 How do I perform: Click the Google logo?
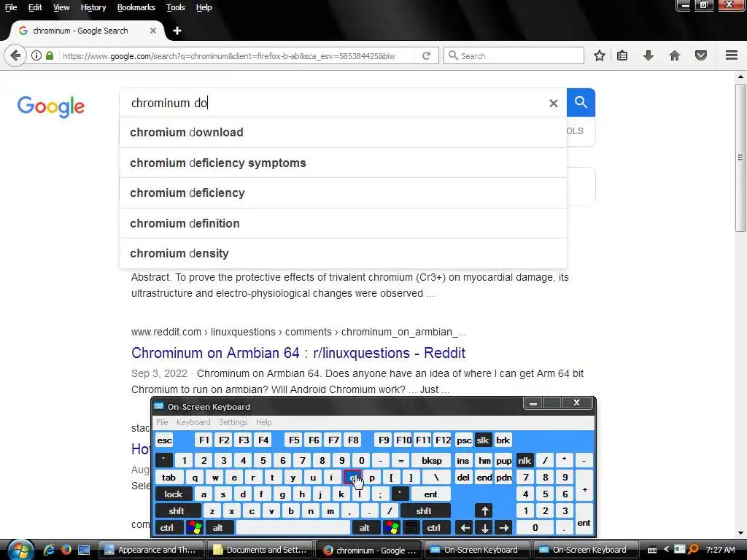[x=51, y=106]
